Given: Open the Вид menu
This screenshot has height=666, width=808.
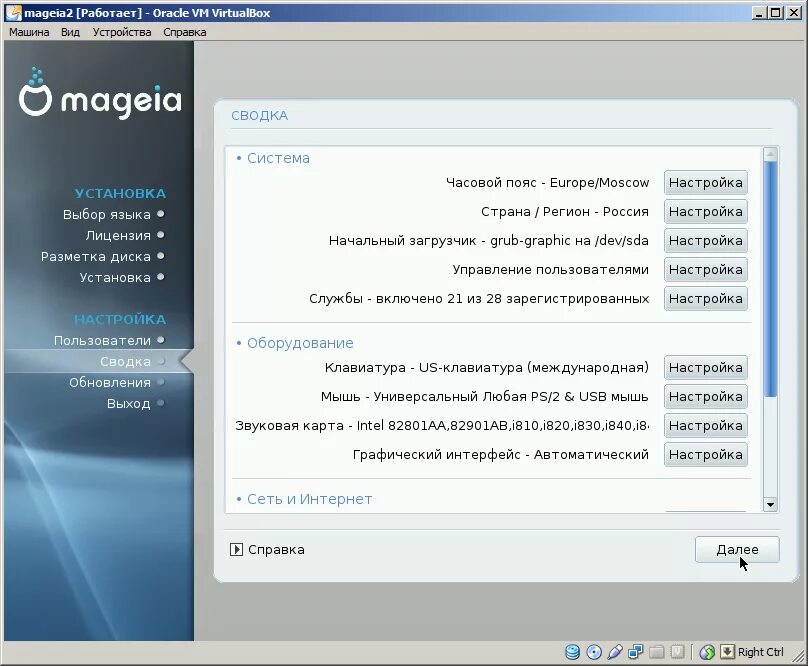Looking at the screenshot, I should click(x=70, y=32).
